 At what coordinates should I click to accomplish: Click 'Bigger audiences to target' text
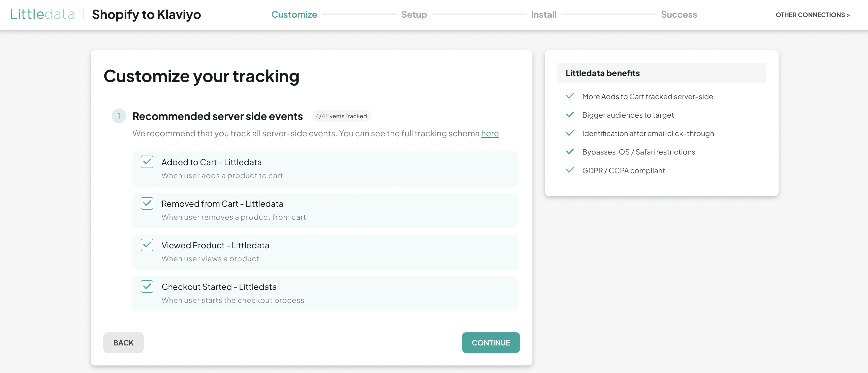628,115
